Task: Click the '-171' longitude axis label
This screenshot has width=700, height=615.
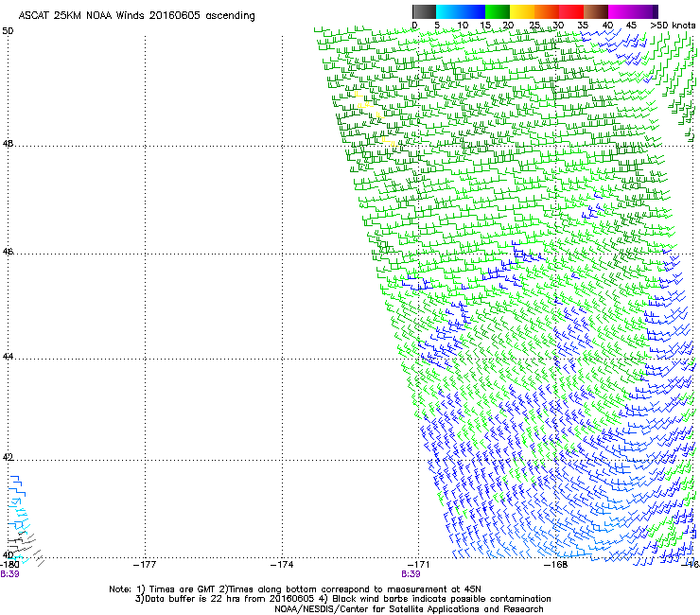Action: (418, 565)
